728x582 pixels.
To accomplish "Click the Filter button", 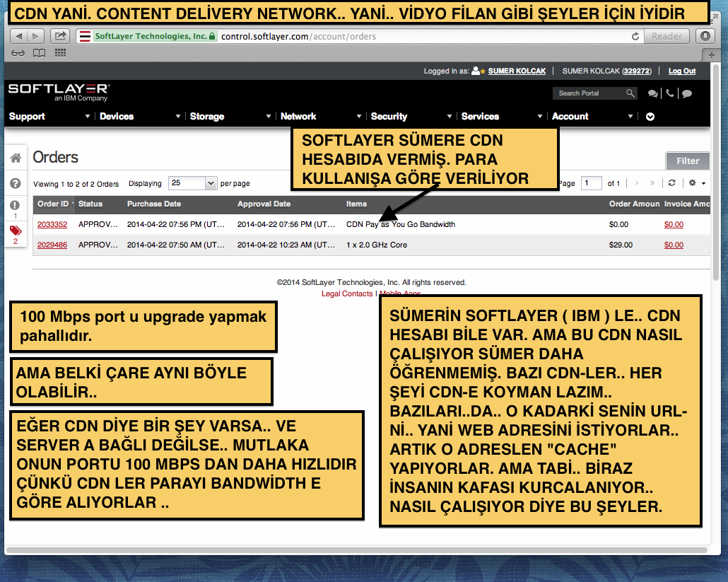I will click(x=688, y=161).
